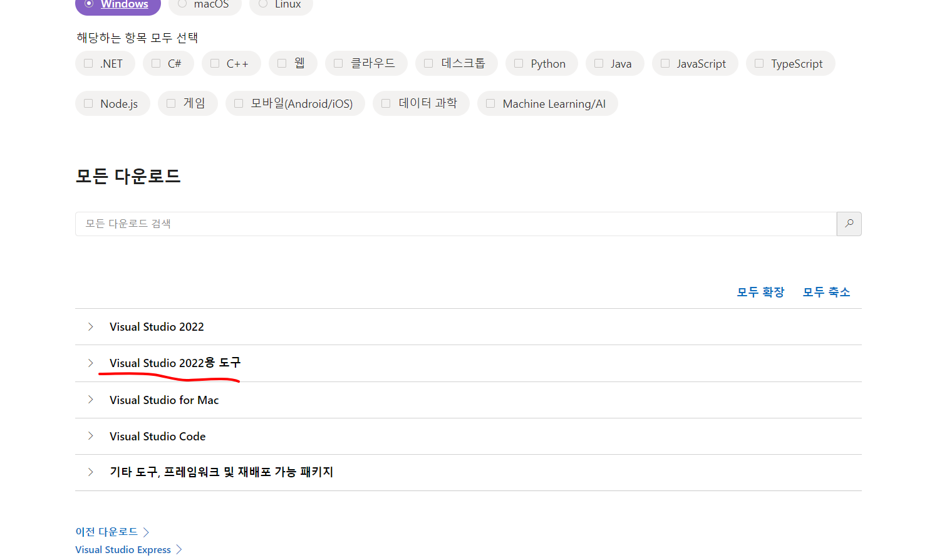Open the 이전 다운로드 link
937x560 pixels.
tap(112, 532)
